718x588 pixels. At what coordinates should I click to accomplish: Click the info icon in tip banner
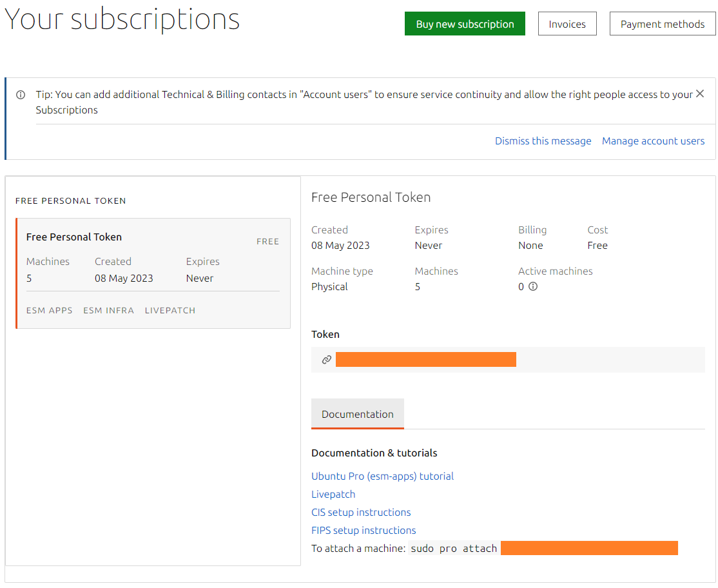pos(21,95)
